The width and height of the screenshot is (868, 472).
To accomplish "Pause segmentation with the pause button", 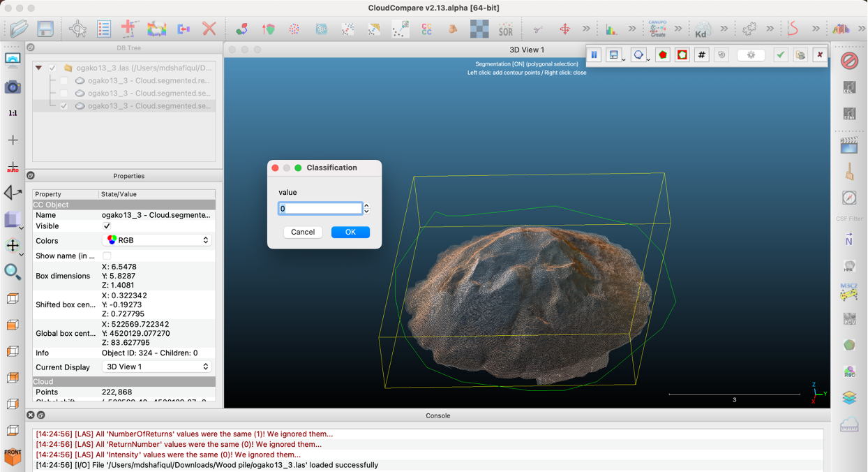I will point(594,54).
